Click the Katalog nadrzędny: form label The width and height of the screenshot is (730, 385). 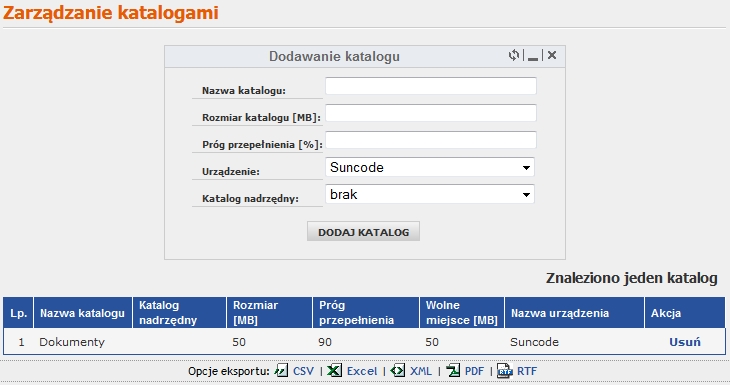[x=250, y=199]
